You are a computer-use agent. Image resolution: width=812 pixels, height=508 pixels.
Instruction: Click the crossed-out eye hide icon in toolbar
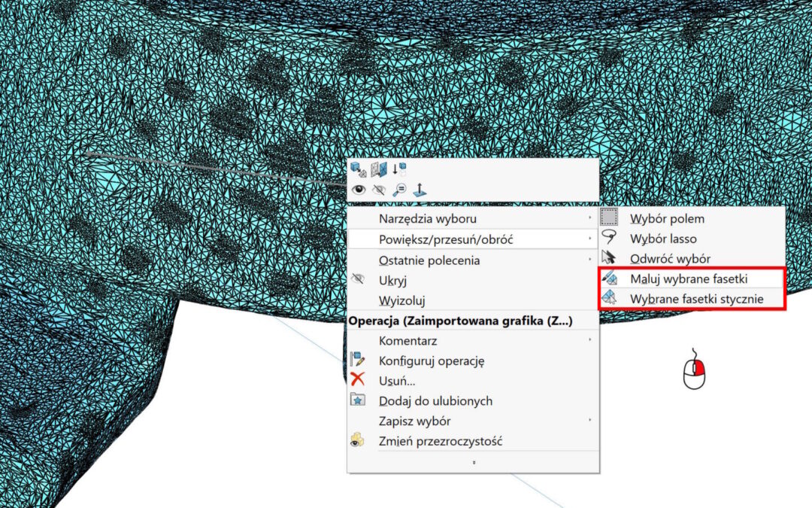coord(379,190)
